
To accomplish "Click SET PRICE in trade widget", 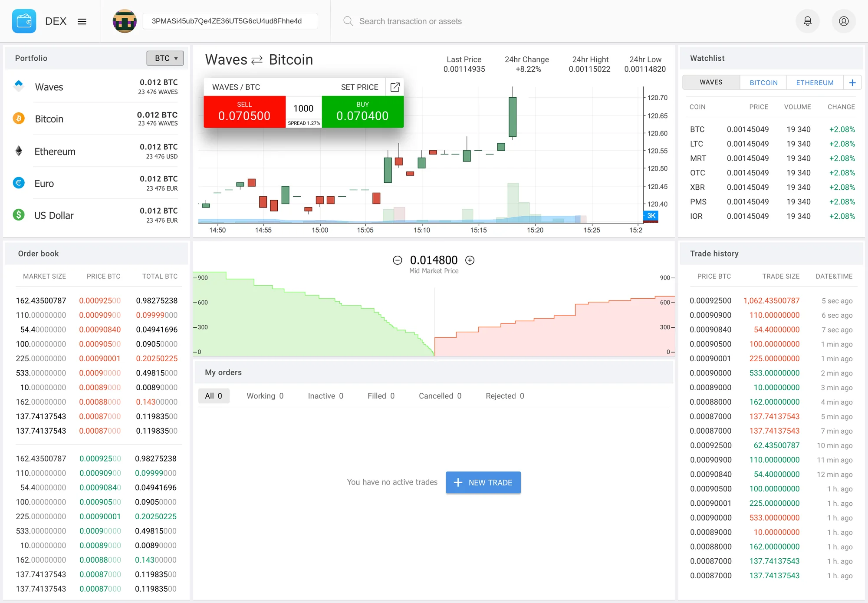I will 359,87.
